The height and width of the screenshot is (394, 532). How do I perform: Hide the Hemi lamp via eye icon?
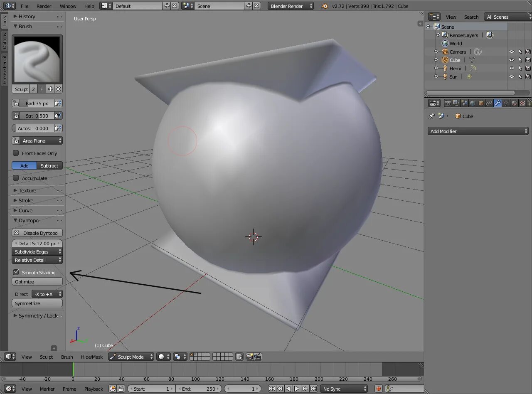pos(512,68)
